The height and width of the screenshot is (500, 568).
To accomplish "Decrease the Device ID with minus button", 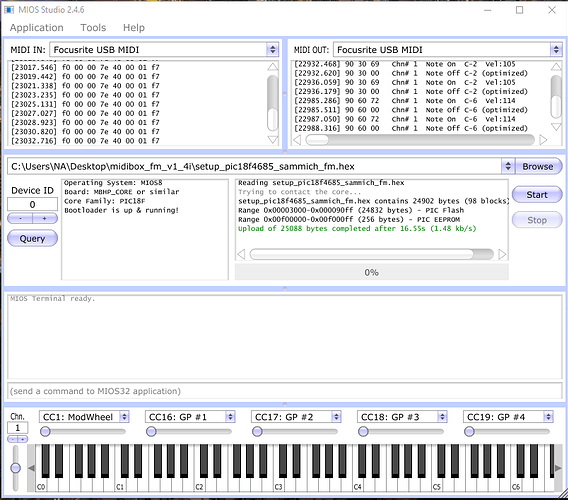I will click(x=20, y=218).
